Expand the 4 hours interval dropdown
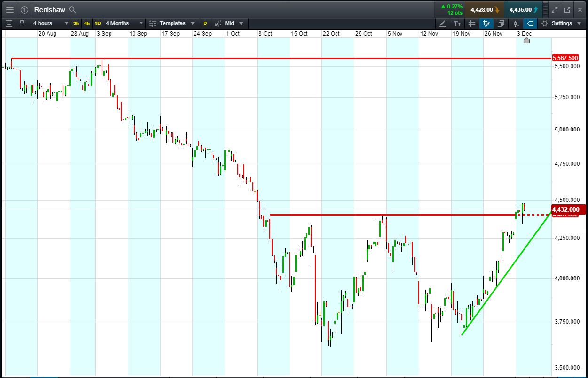 coord(50,23)
